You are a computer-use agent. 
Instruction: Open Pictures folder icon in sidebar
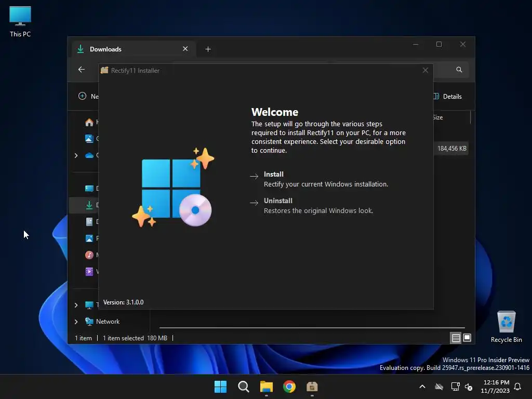coord(89,238)
